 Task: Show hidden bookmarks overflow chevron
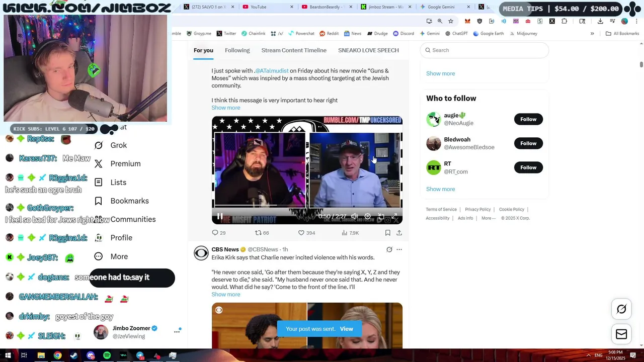click(x=592, y=34)
